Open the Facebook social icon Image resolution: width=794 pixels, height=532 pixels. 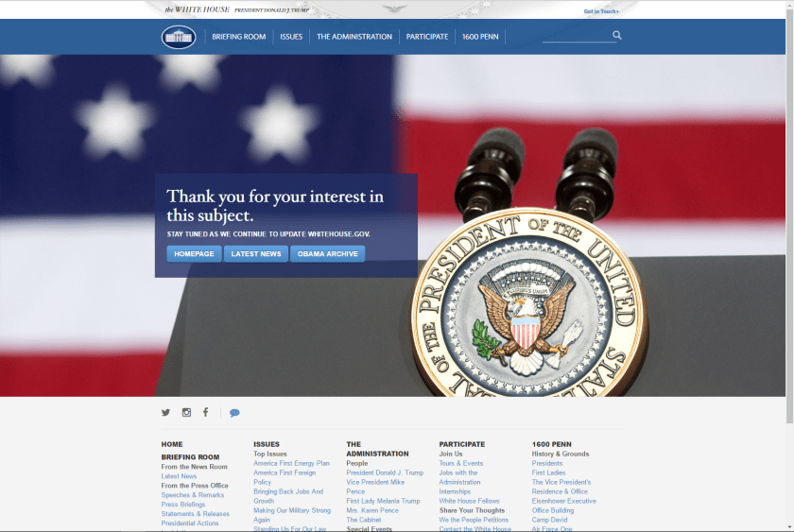pos(205,413)
